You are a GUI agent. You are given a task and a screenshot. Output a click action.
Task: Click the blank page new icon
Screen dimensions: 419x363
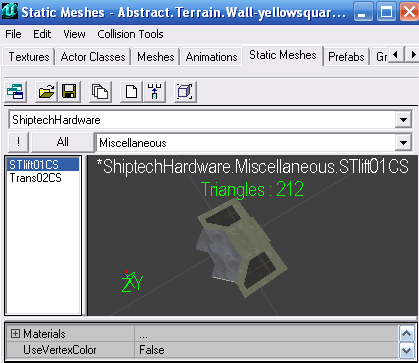(131, 91)
